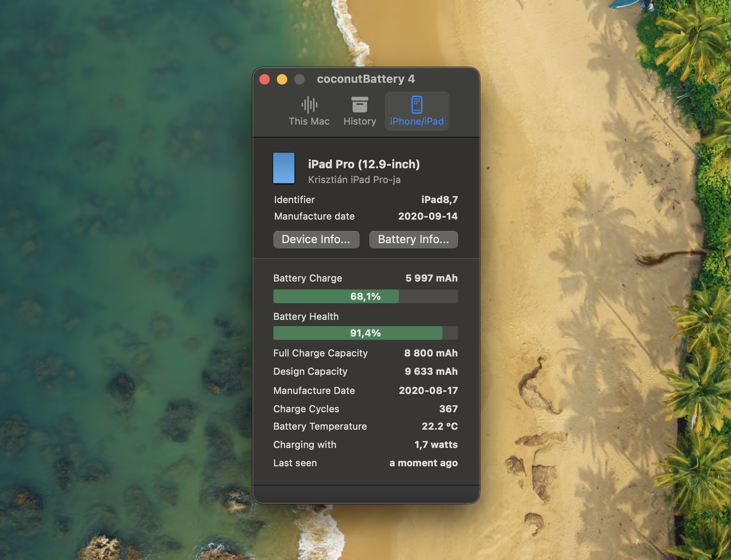This screenshot has width=731, height=560.
Task: Open the This Mac tab
Action: click(x=309, y=111)
